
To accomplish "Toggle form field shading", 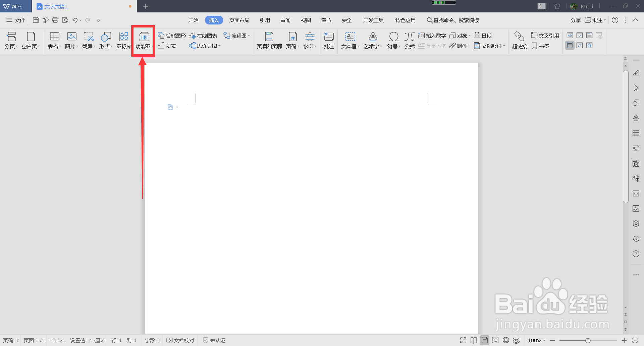I will coord(570,45).
